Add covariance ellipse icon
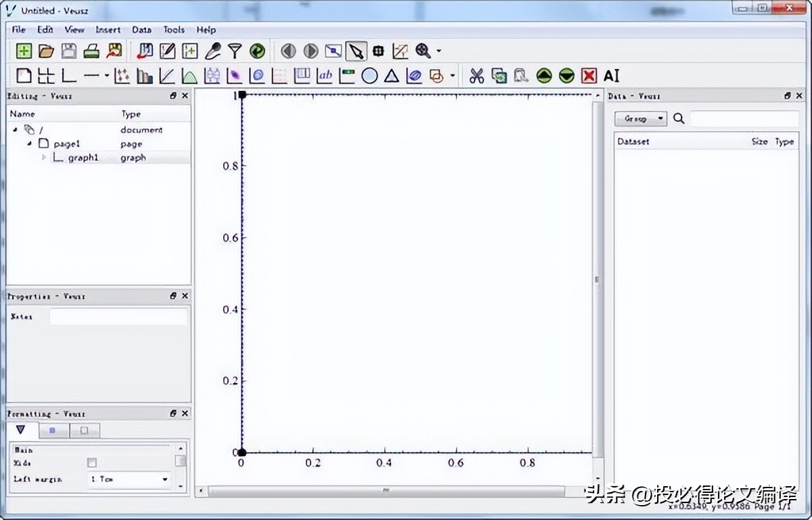The image size is (812, 520). (x=414, y=76)
